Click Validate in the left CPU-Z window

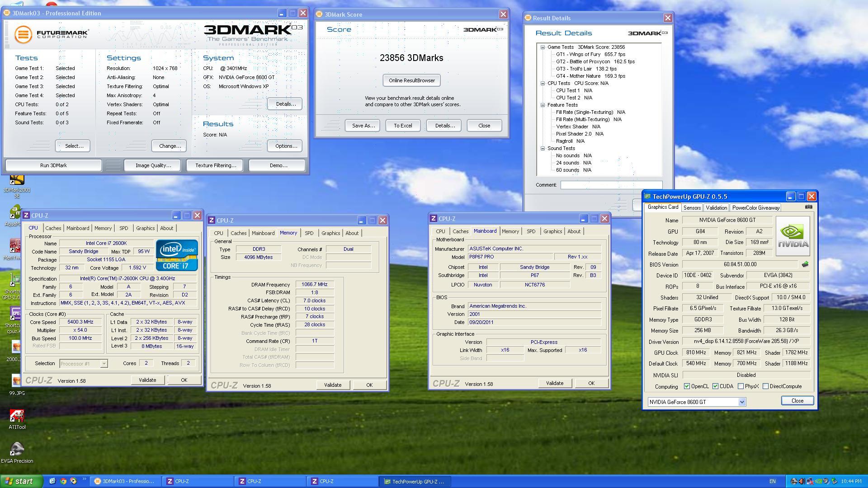(x=147, y=380)
